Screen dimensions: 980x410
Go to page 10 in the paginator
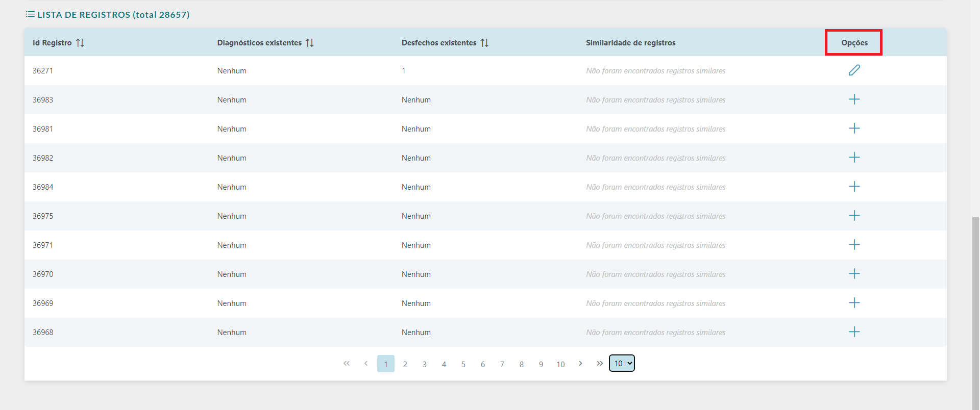pyautogui.click(x=561, y=364)
